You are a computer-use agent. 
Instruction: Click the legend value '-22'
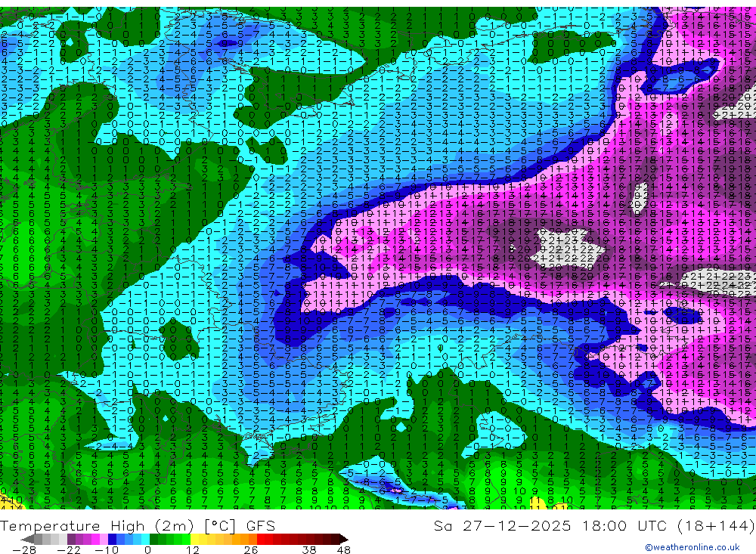click(x=69, y=550)
